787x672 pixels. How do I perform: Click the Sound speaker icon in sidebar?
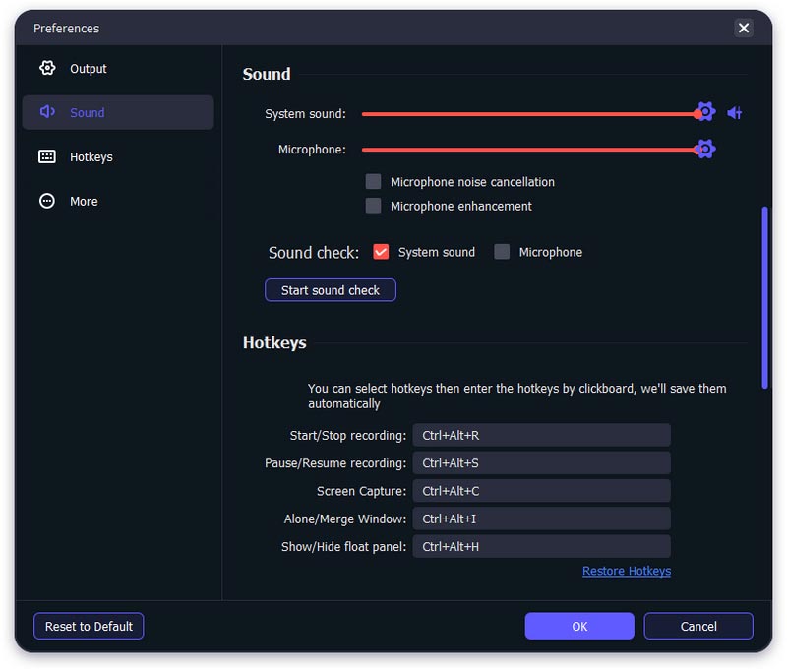click(47, 112)
